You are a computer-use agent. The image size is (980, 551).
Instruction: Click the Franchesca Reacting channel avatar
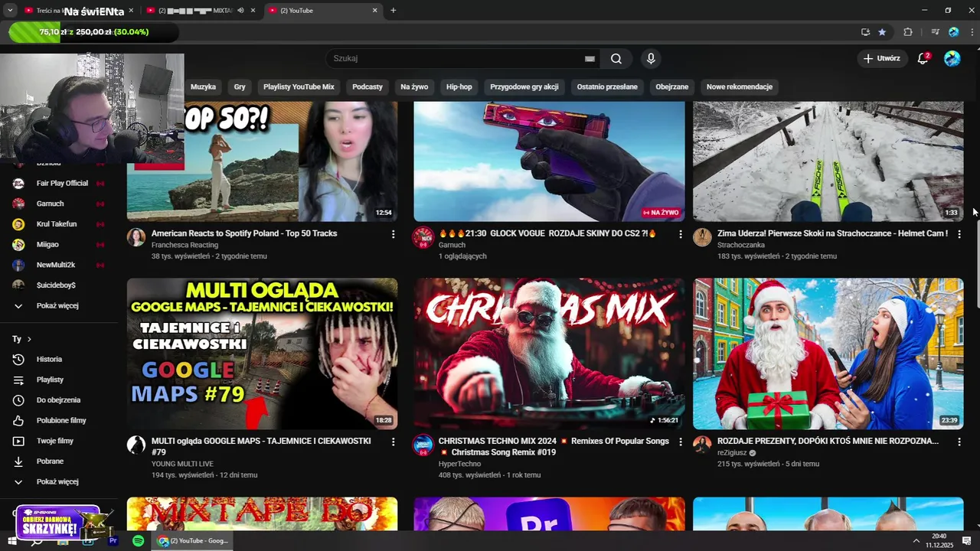[136, 237]
